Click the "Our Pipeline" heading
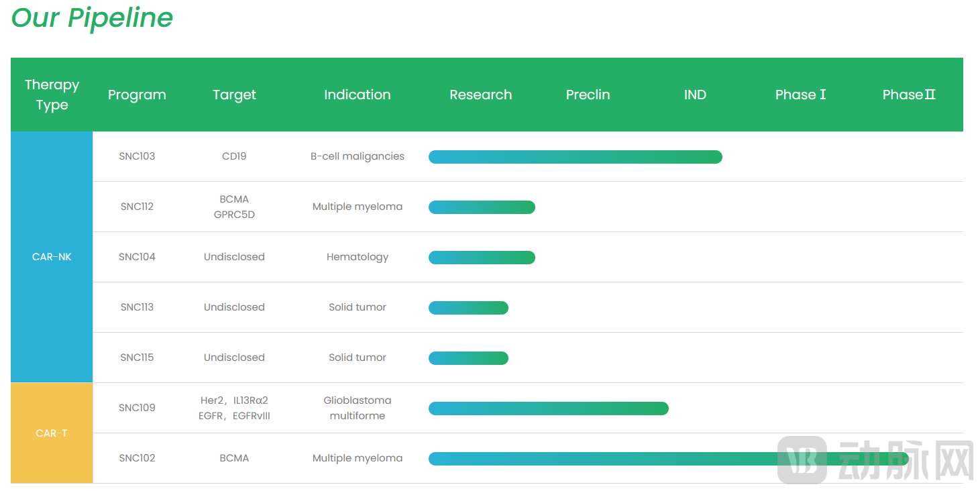The width and height of the screenshot is (980, 491). coord(92,17)
